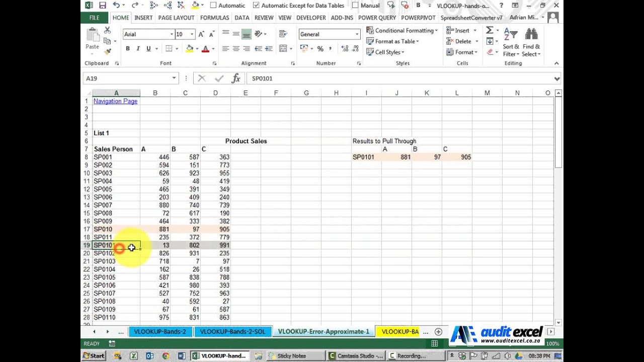Expand the formula bar
Image resolution: width=644 pixels, height=362 pixels.
[557, 78]
